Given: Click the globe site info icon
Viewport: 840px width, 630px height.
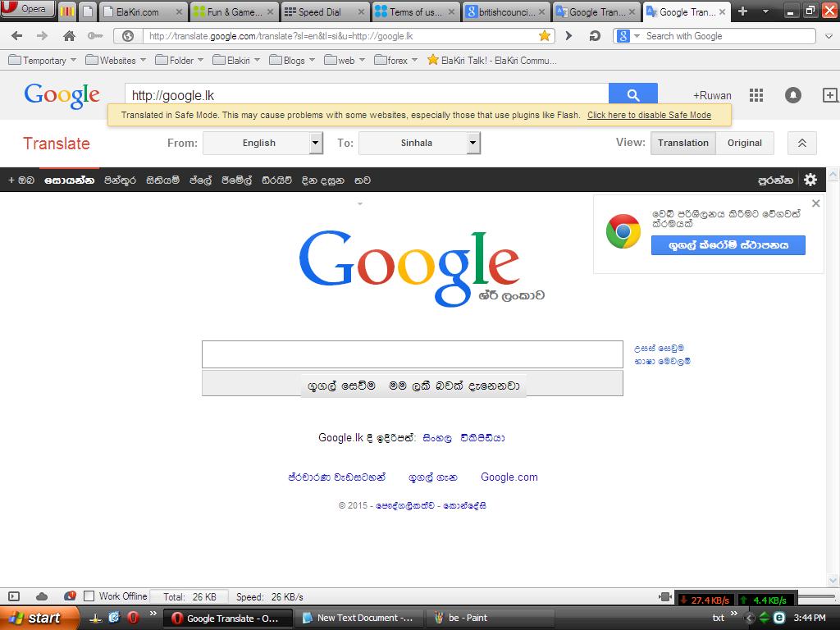Looking at the screenshot, I should 127,36.
